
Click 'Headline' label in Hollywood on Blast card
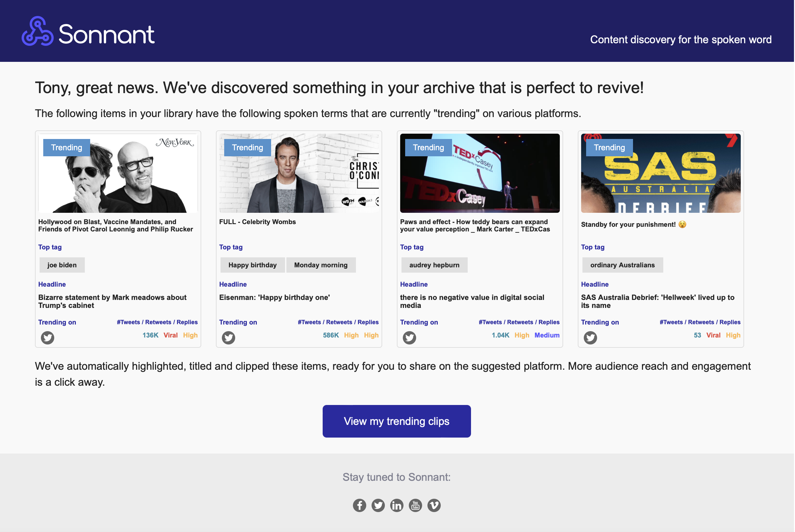point(52,285)
